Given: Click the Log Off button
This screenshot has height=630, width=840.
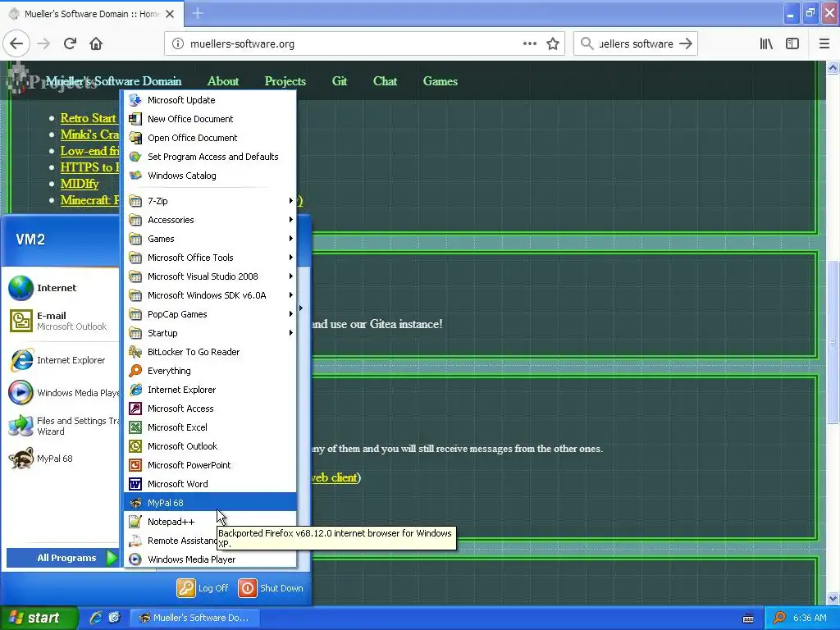Looking at the screenshot, I should tap(203, 587).
